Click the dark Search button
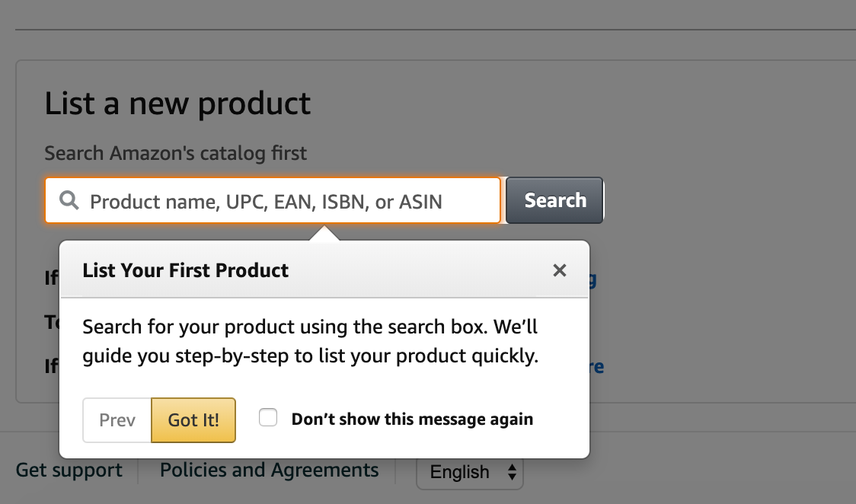856x504 pixels. point(554,200)
